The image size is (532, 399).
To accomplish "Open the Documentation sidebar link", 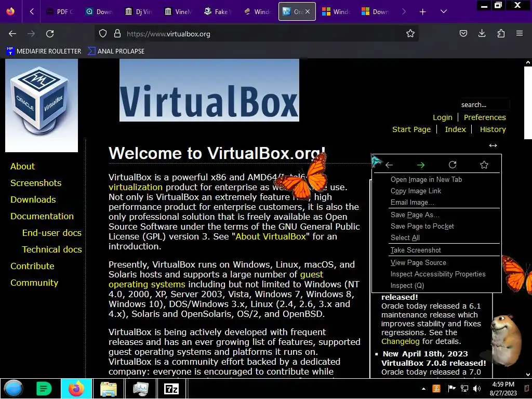I will click(x=42, y=216).
